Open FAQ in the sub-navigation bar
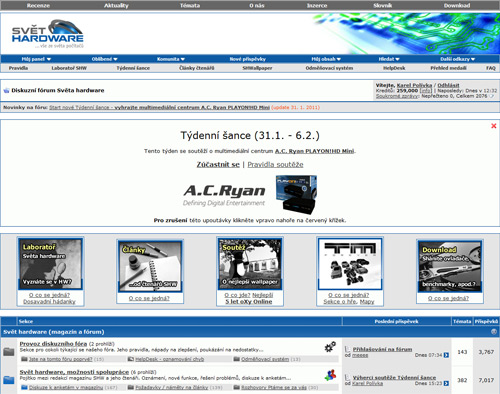The height and width of the screenshot is (394, 500). coord(491,68)
